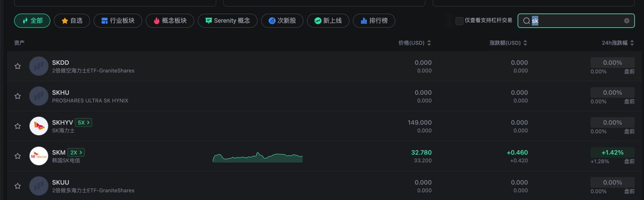
Task: Add SKHYV to favorites via star
Action: [18, 127]
